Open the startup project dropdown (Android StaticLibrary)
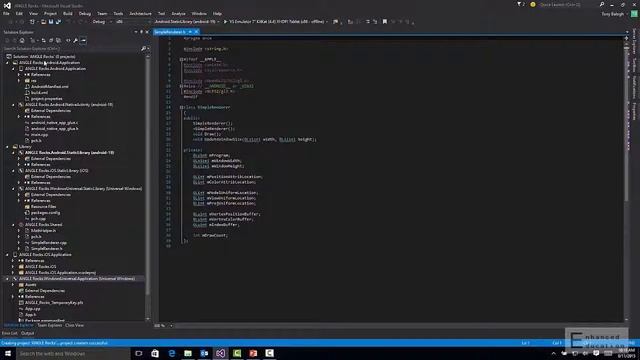The width and height of the screenshot is (640, 360). [x=187, y=22]
